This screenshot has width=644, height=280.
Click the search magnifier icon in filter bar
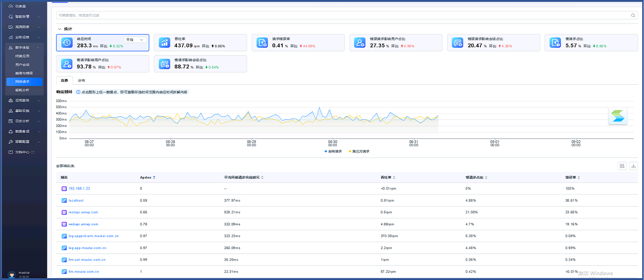633,15
